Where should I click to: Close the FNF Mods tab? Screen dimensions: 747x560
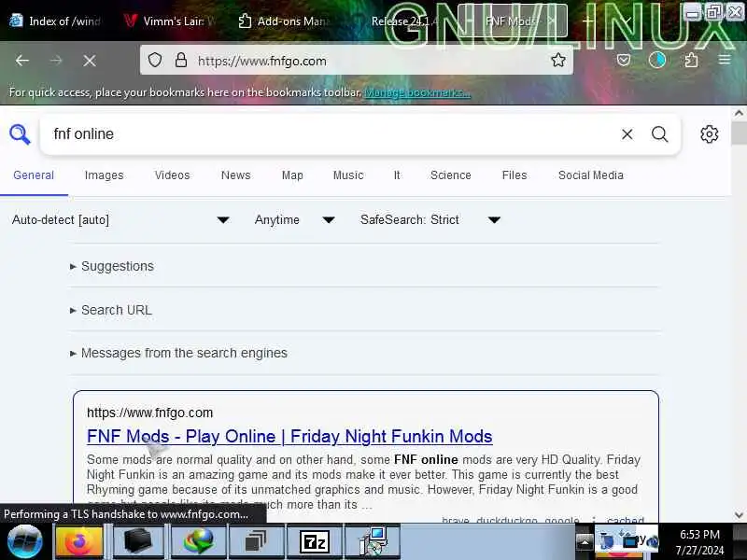point(551,21)
